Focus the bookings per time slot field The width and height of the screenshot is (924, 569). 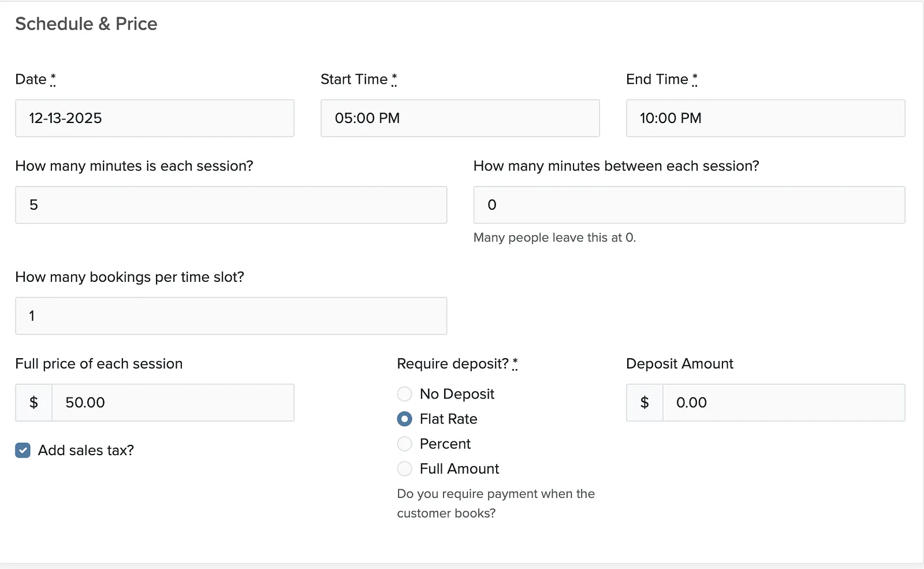tap(231, 316)
